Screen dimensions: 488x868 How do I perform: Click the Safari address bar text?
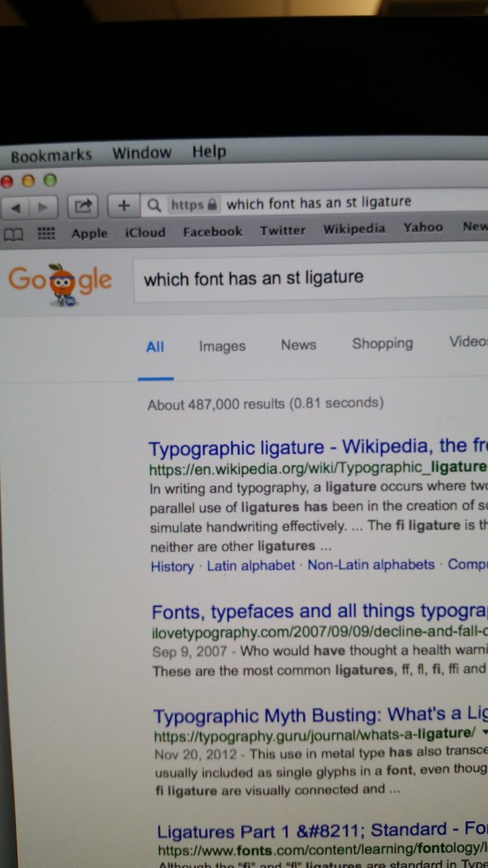(319, 203)
